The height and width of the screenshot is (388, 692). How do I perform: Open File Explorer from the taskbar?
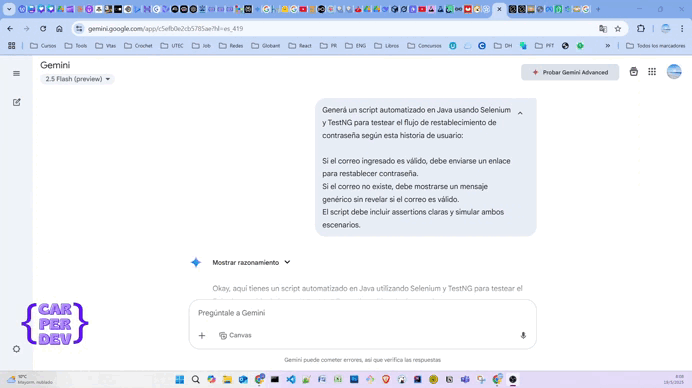[x=227, y=380]
